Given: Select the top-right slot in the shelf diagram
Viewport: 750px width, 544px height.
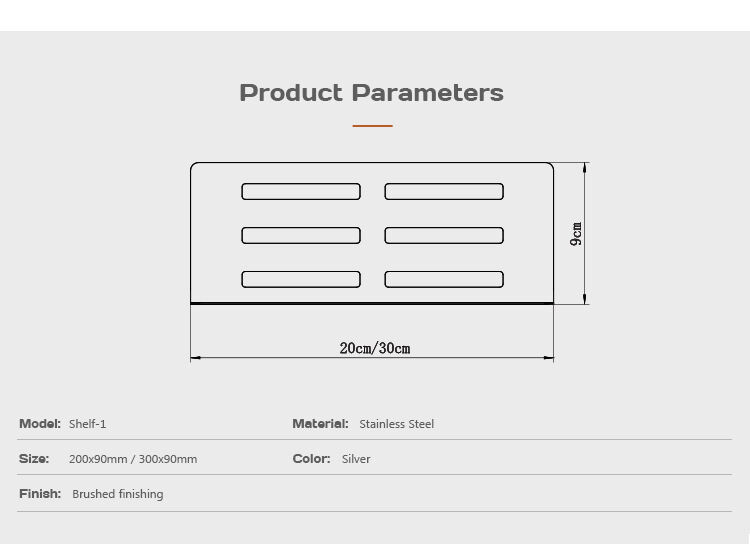Looking at the screenshot, I should pyautogui.click(x=444, y=191).
